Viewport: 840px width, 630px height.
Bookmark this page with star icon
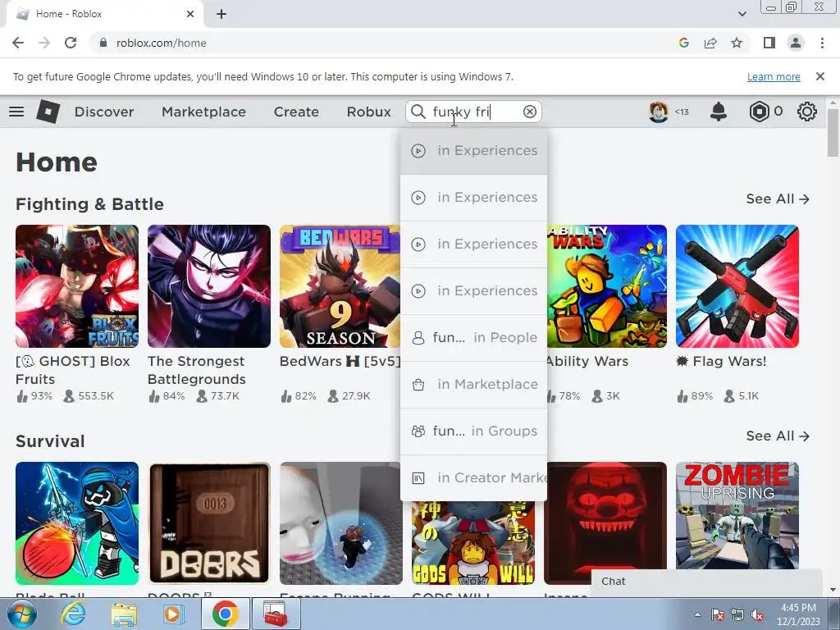pos(737,43)
